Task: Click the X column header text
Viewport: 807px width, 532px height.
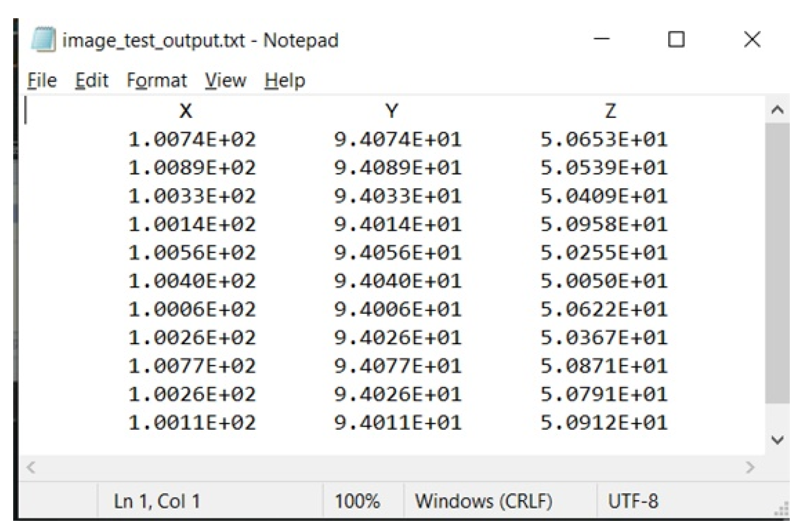Action: tap(186, 111)
